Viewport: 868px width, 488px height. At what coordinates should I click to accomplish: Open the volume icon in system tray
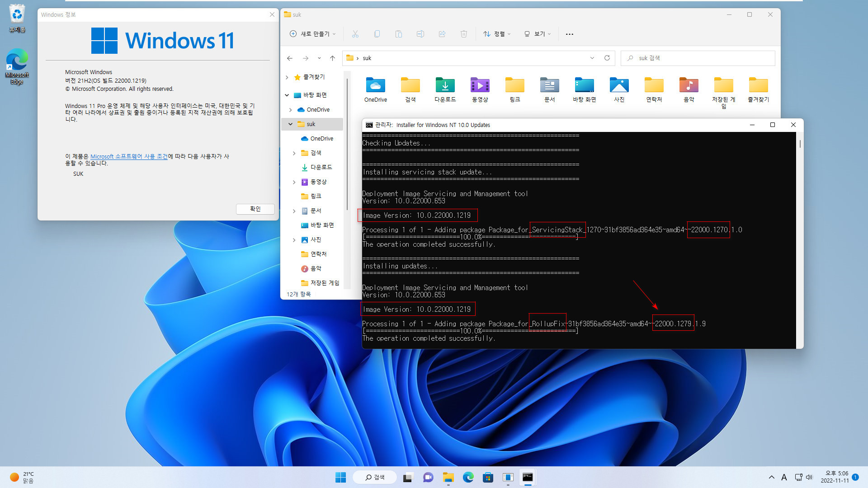tap(809, 477)
